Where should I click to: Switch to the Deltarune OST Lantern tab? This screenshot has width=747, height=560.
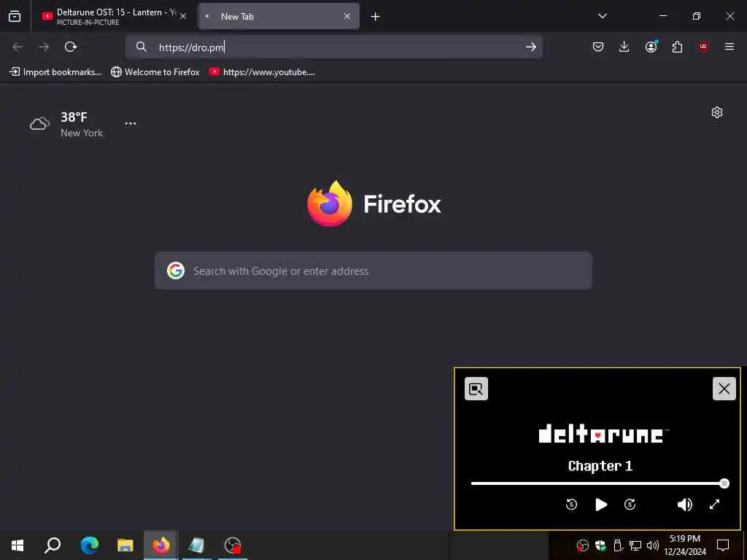[112, 16]
